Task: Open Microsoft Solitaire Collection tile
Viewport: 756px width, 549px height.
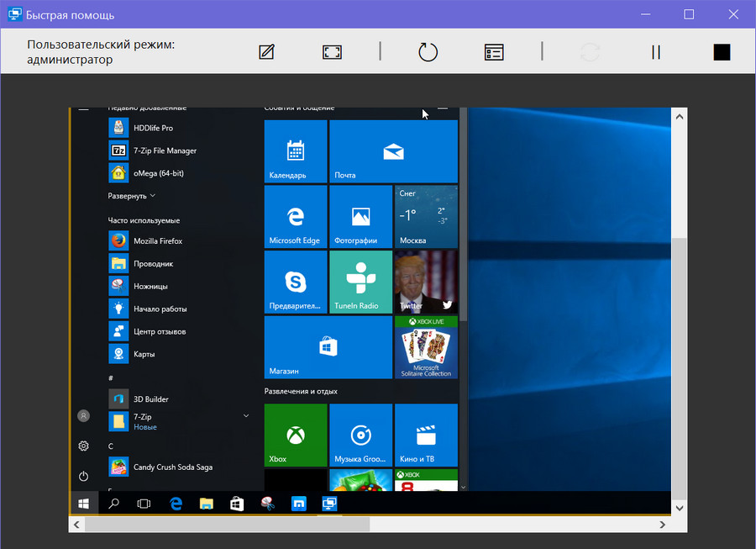Action: (426, 347)
